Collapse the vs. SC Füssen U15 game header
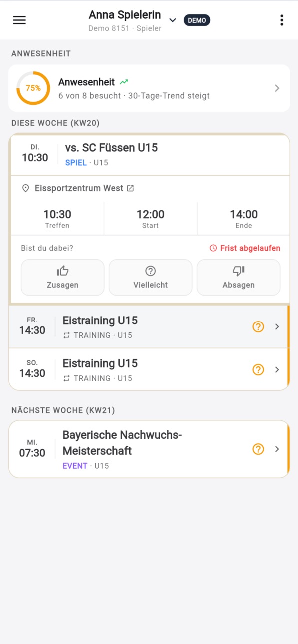The width and height of the screenshot is (298, 644). (149, 155)
